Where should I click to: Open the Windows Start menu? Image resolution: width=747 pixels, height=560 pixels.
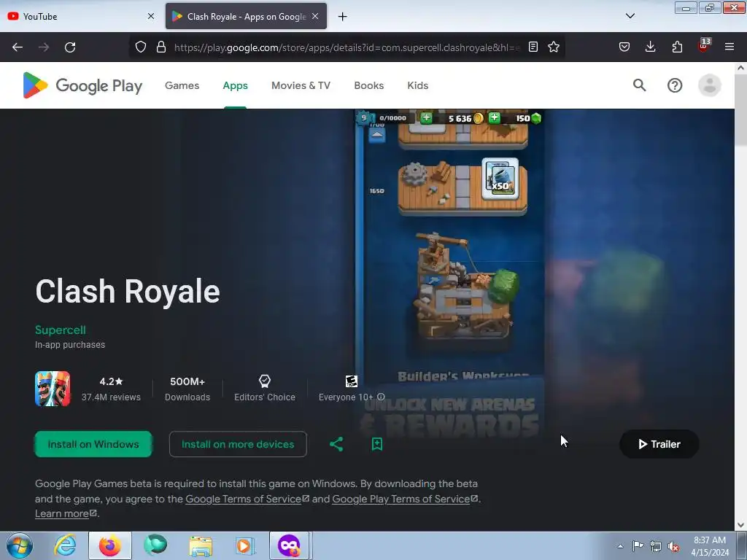point(20,545)
